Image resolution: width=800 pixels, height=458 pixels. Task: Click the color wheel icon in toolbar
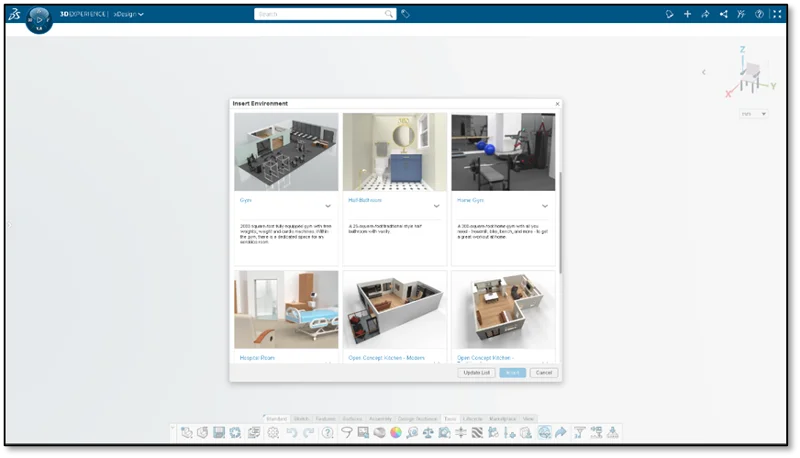(x=395, y=433)
